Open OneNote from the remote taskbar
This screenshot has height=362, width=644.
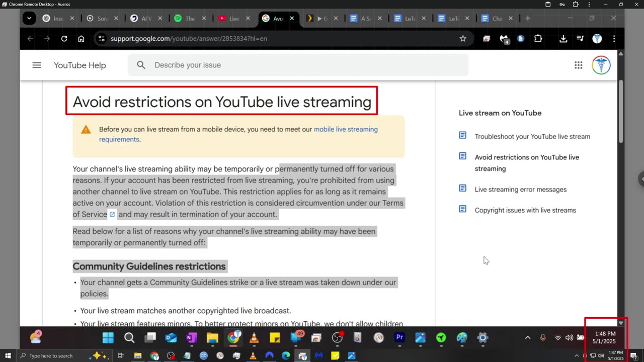[x=192, y=338]
